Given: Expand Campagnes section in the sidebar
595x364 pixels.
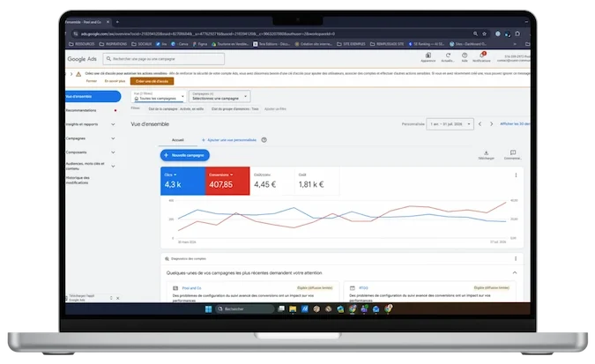Looking at the screenshot, I should pos(113,138).
